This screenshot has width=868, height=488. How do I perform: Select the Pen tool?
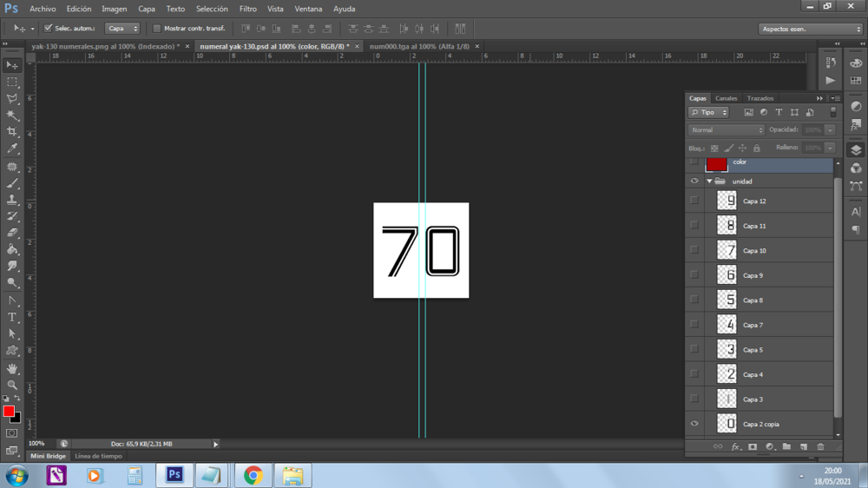12,300
